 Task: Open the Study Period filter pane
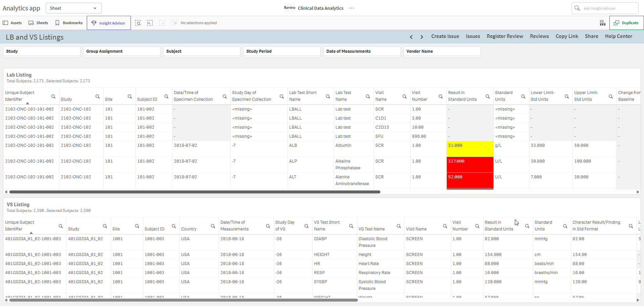pyautogui.click(x=282, y=51)
